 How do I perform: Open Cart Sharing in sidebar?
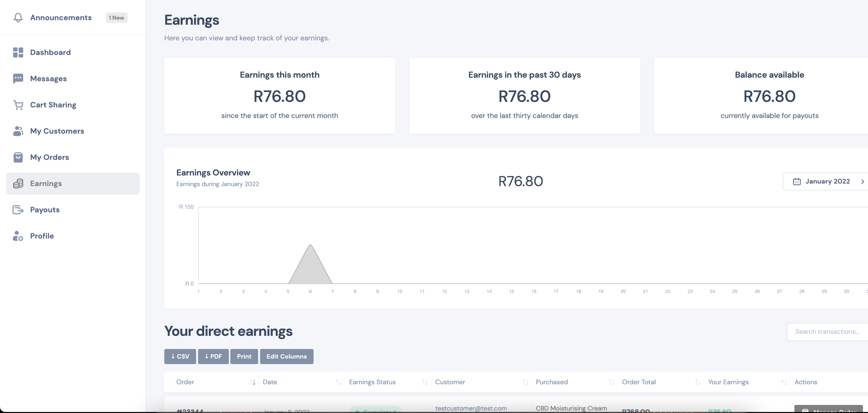point(73,105)
